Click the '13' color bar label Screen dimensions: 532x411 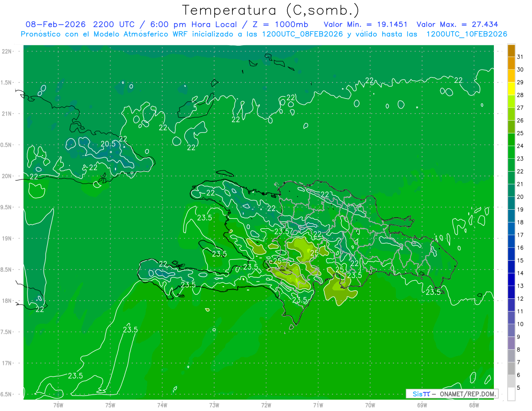520,286
